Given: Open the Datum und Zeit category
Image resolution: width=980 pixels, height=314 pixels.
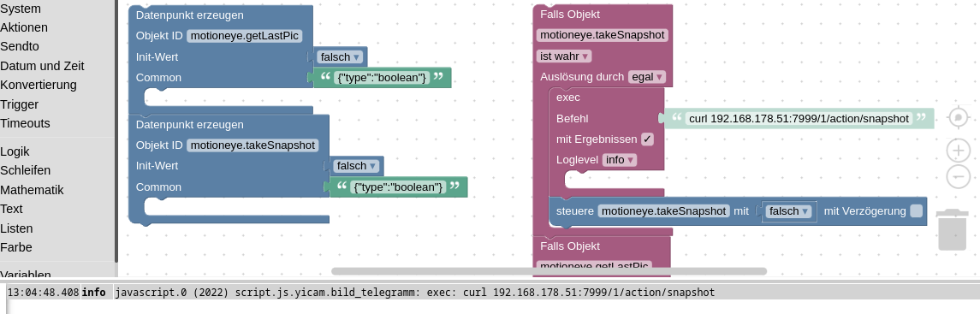Looking at the screenshot, I should [x=42, y=66].
